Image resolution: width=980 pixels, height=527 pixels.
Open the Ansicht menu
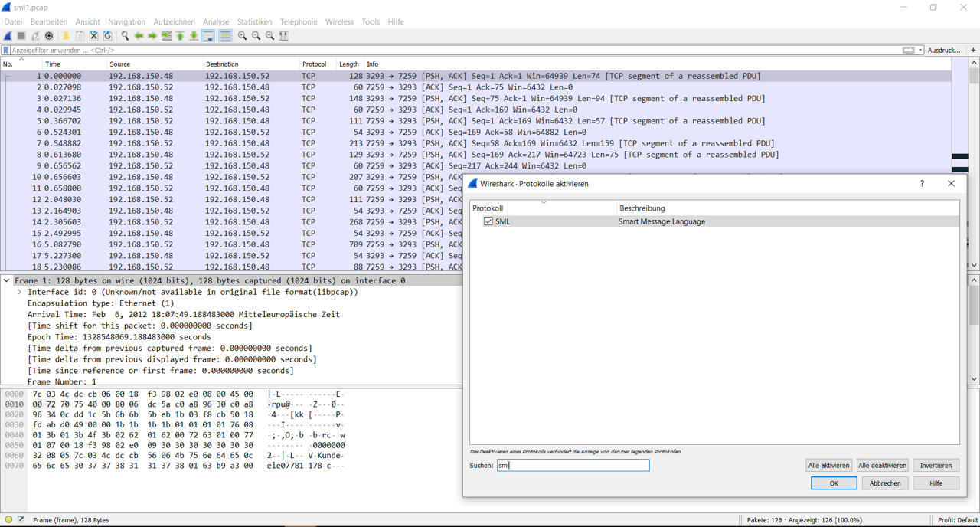tap(87, 21)
